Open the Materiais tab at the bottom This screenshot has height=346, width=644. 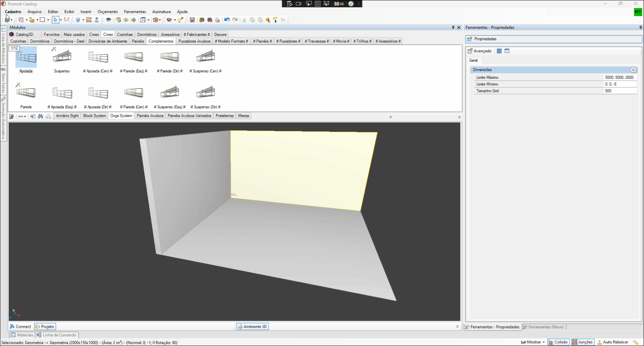22,335
